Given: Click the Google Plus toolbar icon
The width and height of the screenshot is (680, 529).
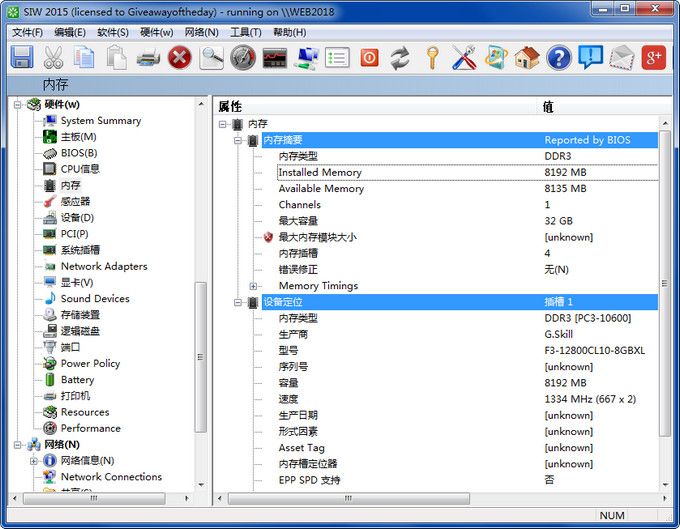Looking at the screenshot, I should tap(654, 58).
